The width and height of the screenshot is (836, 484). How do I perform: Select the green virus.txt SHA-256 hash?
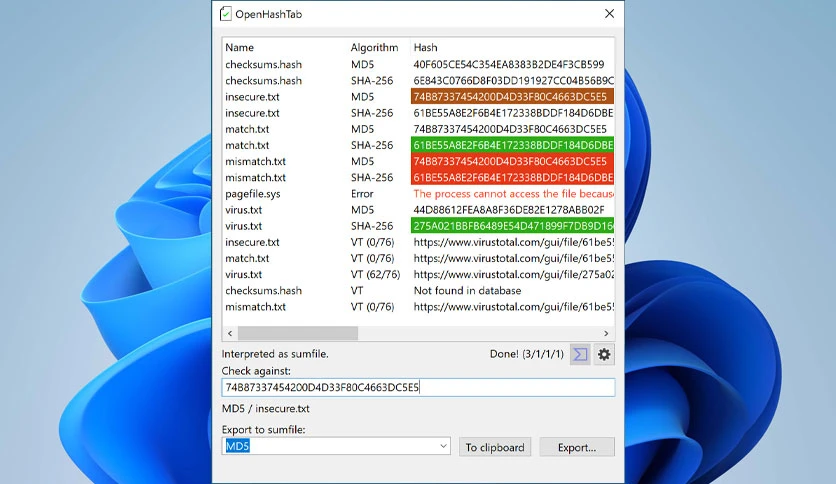(512, 226)
